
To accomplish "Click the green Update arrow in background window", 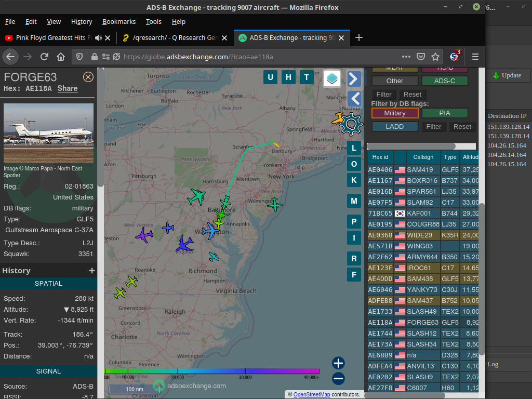I will click(496, 75).
